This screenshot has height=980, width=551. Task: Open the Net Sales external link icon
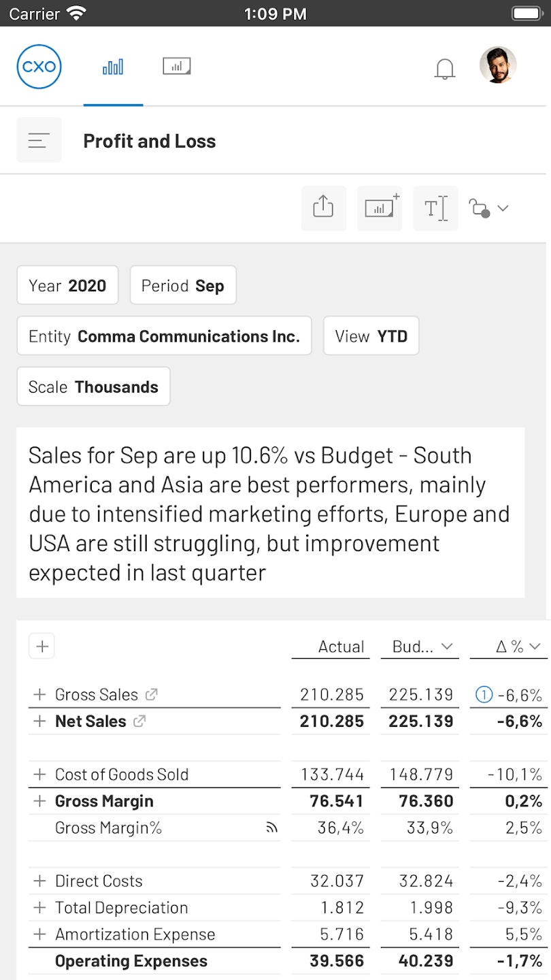click(139, 721)
